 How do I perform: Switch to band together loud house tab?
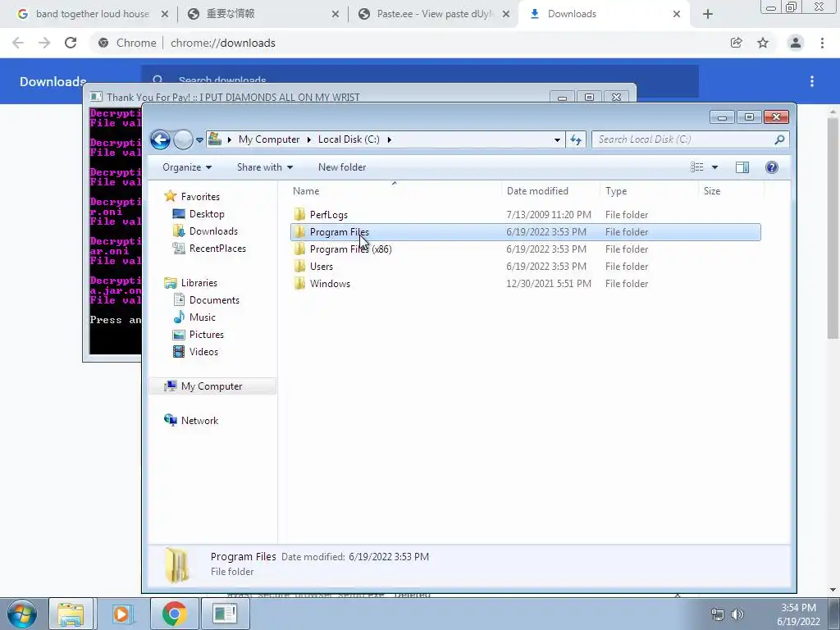pos(92,14)
